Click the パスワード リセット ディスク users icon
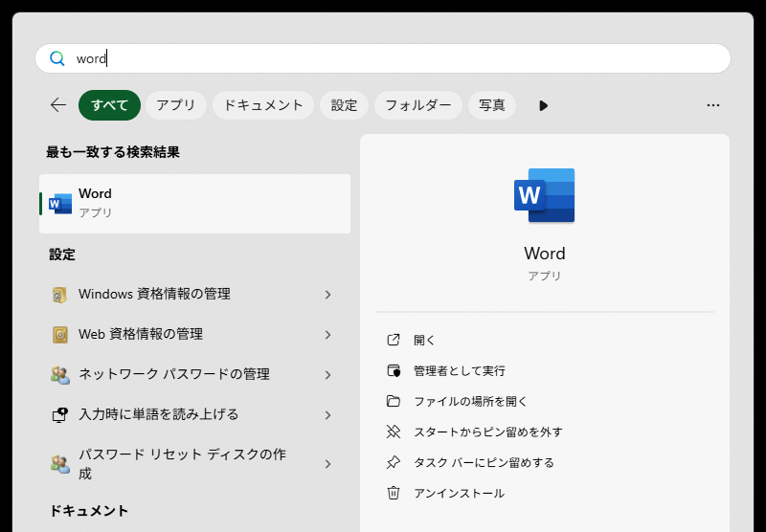Image resolution: width=766 pixels, height=532 pixels. pyautogui.click(x=60, y=464)
